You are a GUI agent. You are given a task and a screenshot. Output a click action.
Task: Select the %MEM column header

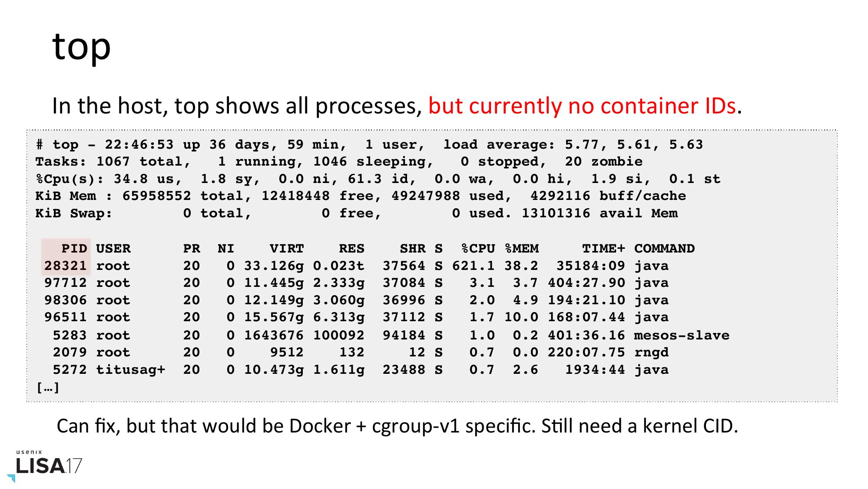[522, 249]
